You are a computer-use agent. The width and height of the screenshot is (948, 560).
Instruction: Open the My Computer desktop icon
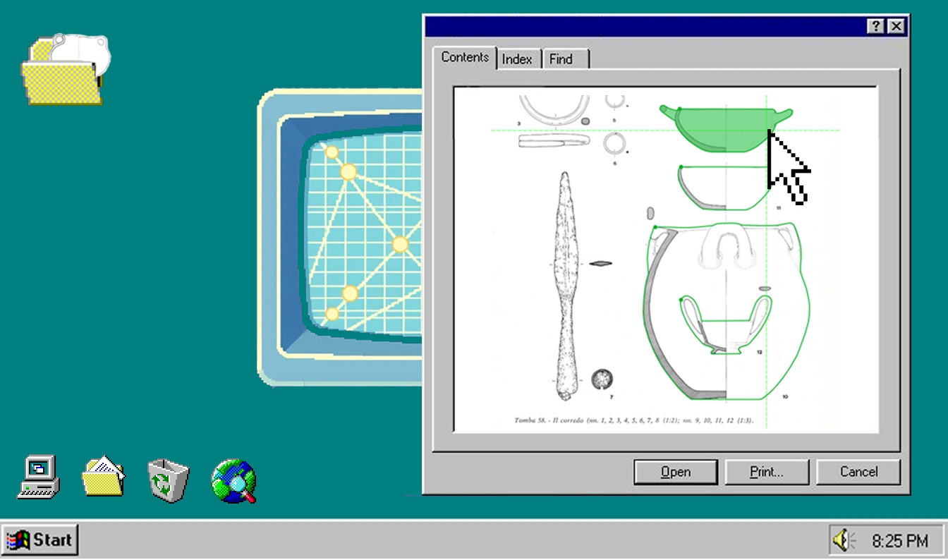tap(38, 477)
